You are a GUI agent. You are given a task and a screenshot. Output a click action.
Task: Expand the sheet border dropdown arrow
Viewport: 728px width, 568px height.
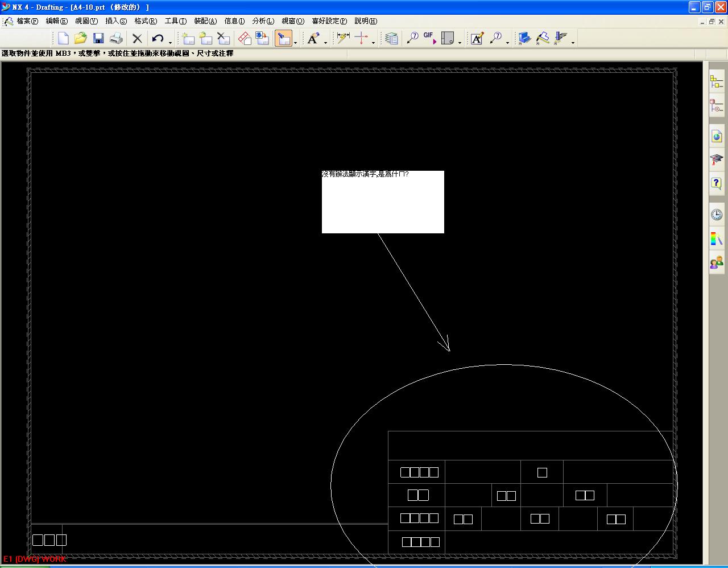coord(460,43)
